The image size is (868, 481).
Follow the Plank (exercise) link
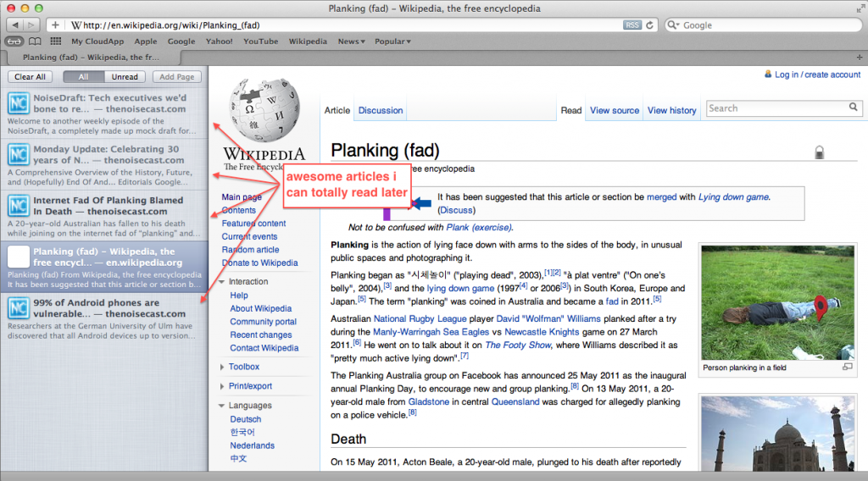click(479, 227)
